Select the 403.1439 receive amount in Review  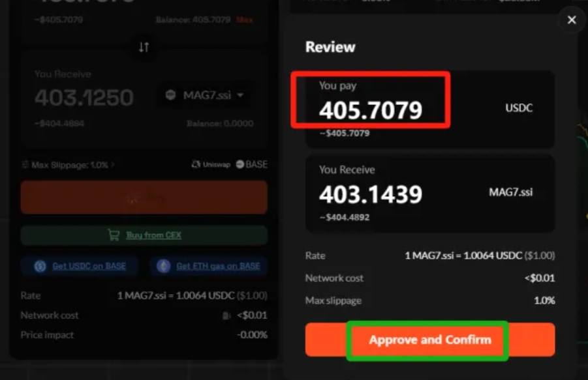coord(371,194)
